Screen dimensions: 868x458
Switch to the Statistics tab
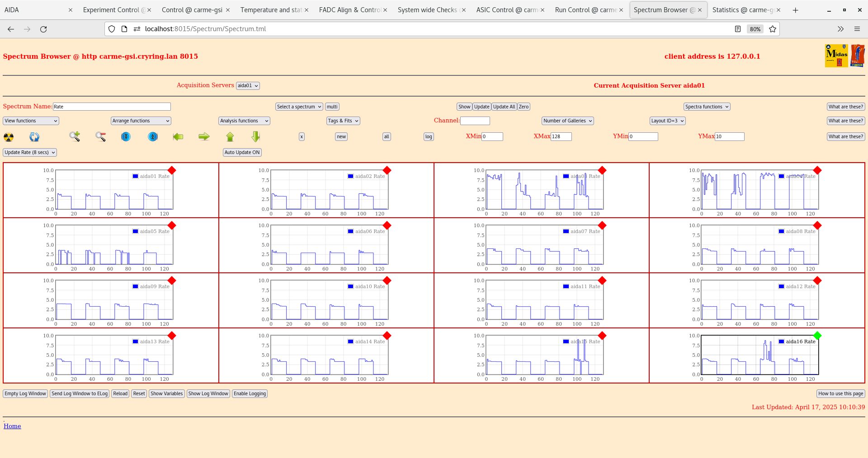[x=744, y=9]
